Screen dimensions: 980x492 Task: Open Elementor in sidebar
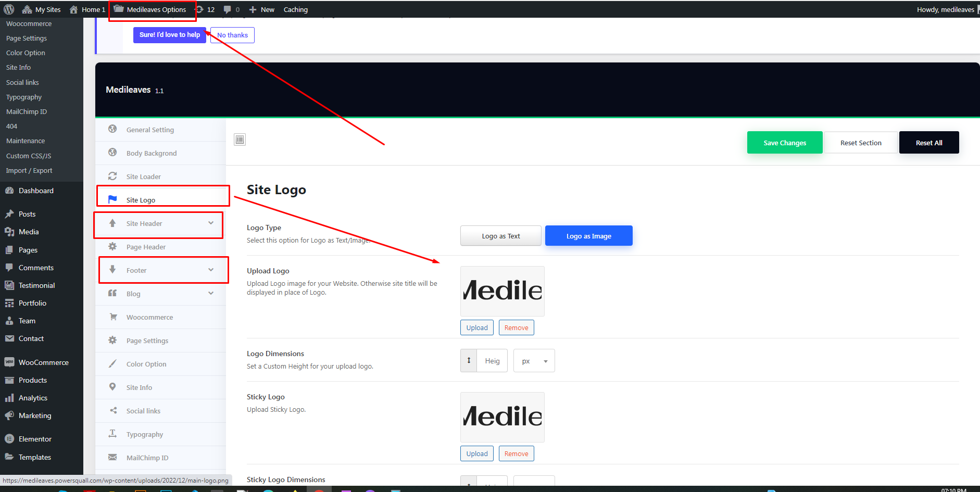pos(42,439)
